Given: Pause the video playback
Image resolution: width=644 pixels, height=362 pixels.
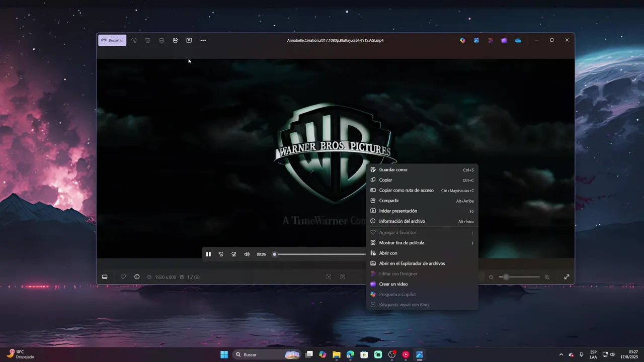Looking at the screenshot, I should point(208,254).
